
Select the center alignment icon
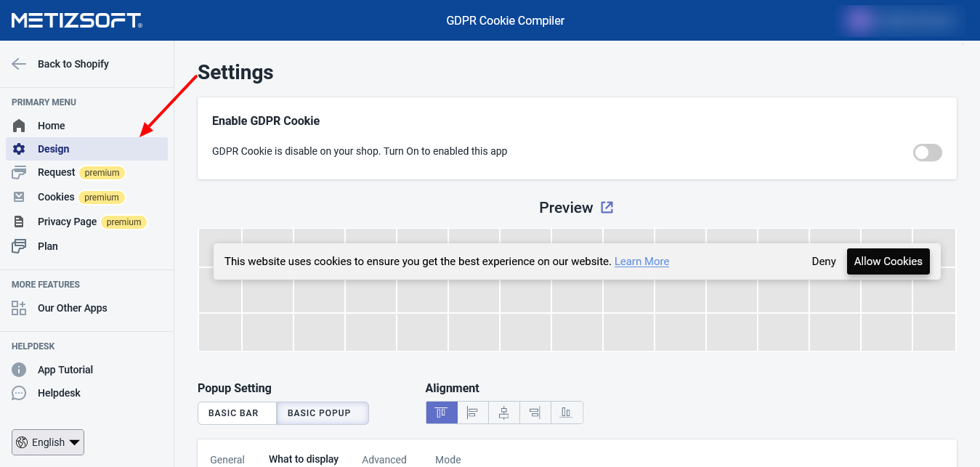(503, 413)
